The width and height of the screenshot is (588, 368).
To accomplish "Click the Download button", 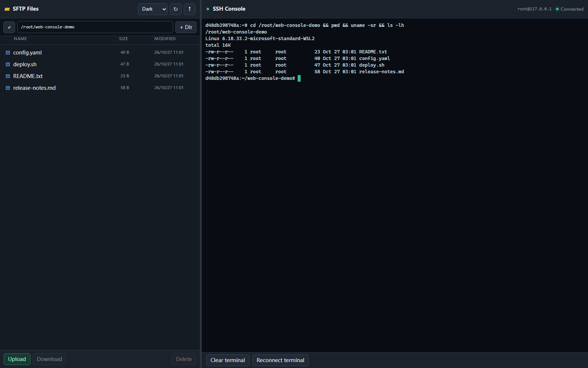I will [50, 359].
